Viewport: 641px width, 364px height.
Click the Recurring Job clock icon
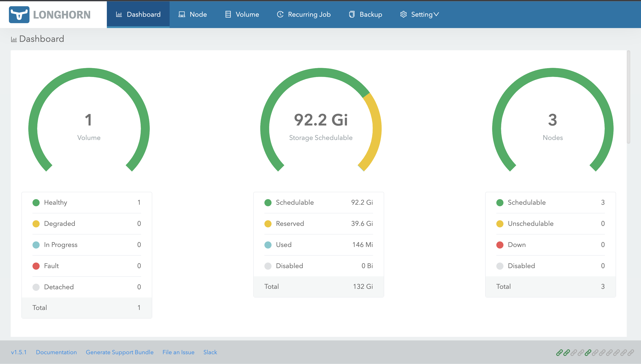[280, 14]
